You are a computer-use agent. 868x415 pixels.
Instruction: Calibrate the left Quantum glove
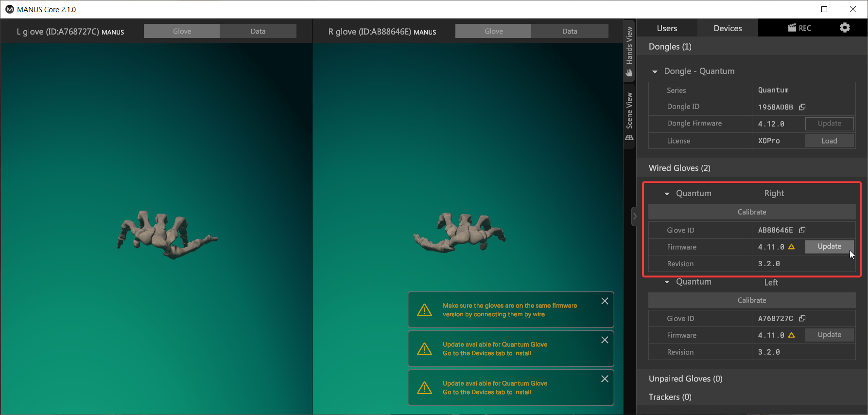click(x=752, y=300)
